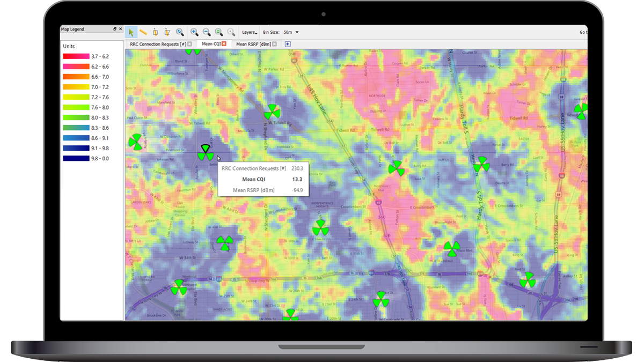This screenshot has height=362, width=644.
Task: Select the arrow pointer tool
Action: [x=131, y=32]
